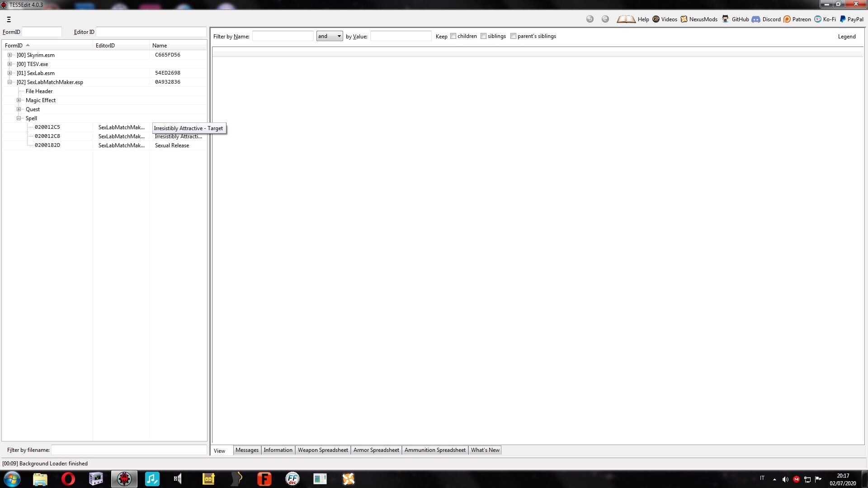Open the 'and' filter operator dropdown
The height and width of the screenshot is (488, 868).
point(330,36)
